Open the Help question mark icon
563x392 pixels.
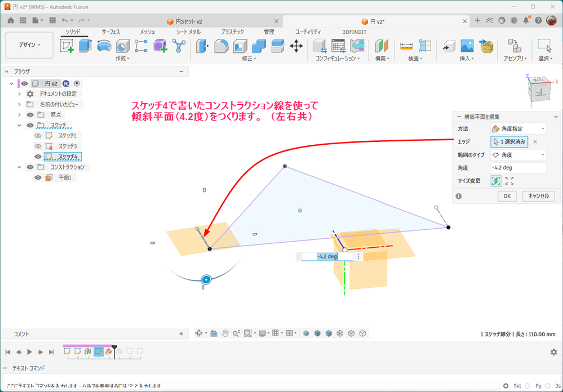pos(538,21)
